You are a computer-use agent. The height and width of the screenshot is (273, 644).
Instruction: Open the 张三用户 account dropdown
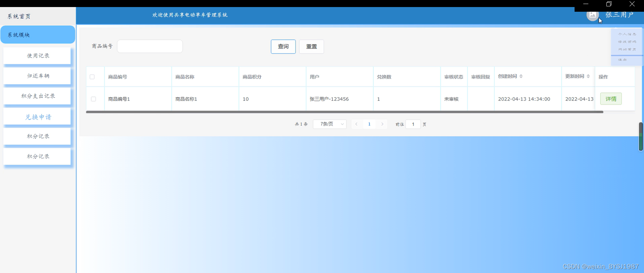[619, 15]
